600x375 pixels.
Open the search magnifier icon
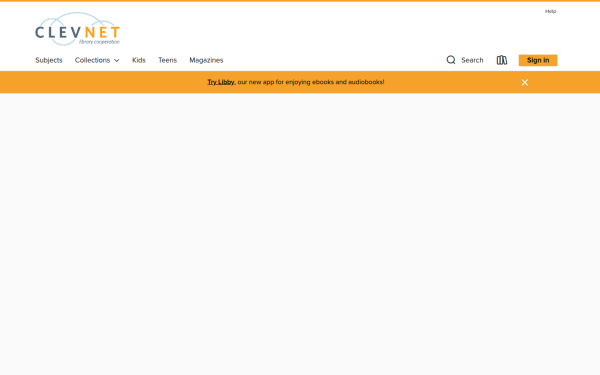coord(451,60)
